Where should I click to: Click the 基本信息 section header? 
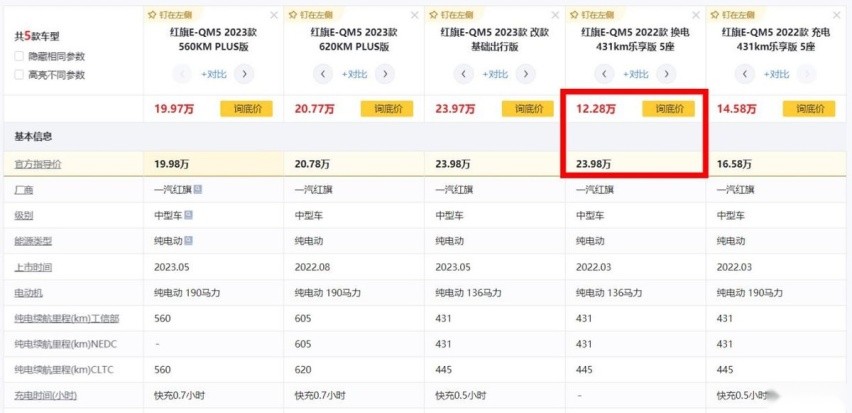coord(33,137)
